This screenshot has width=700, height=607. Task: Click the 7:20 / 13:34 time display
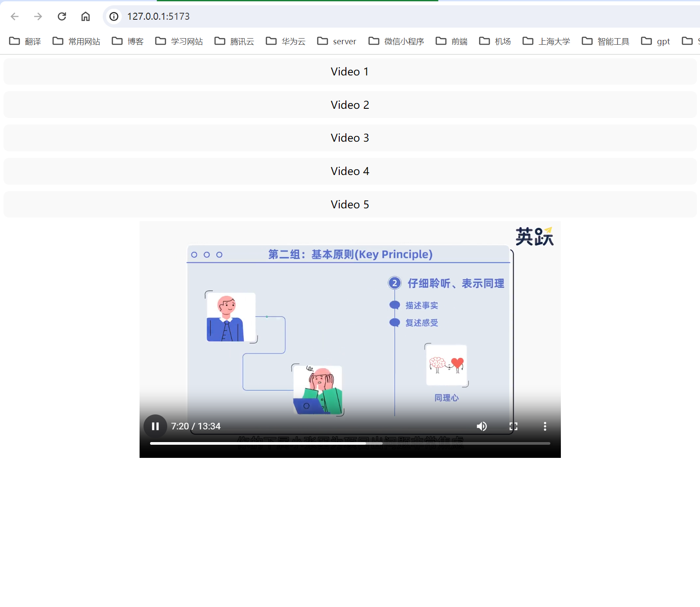[x=196, y=426]
